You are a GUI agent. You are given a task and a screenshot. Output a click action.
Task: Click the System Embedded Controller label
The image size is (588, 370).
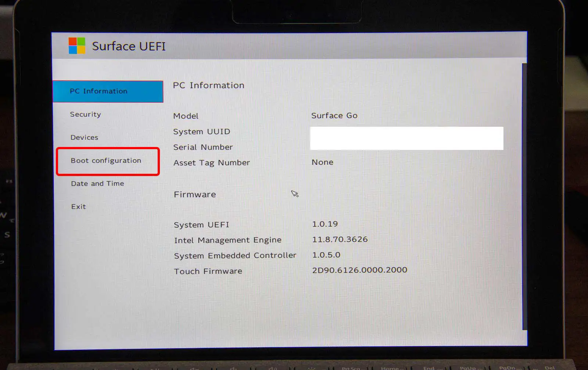[x=235, y=256]
